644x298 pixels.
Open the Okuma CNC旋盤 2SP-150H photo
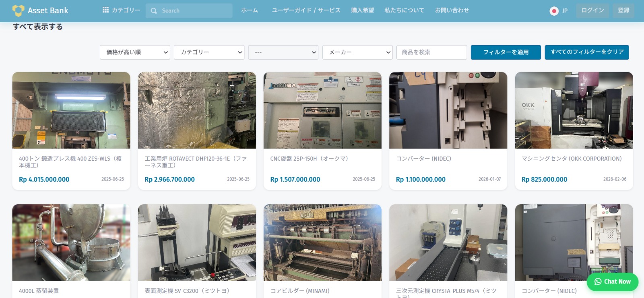tap(322, 110)
